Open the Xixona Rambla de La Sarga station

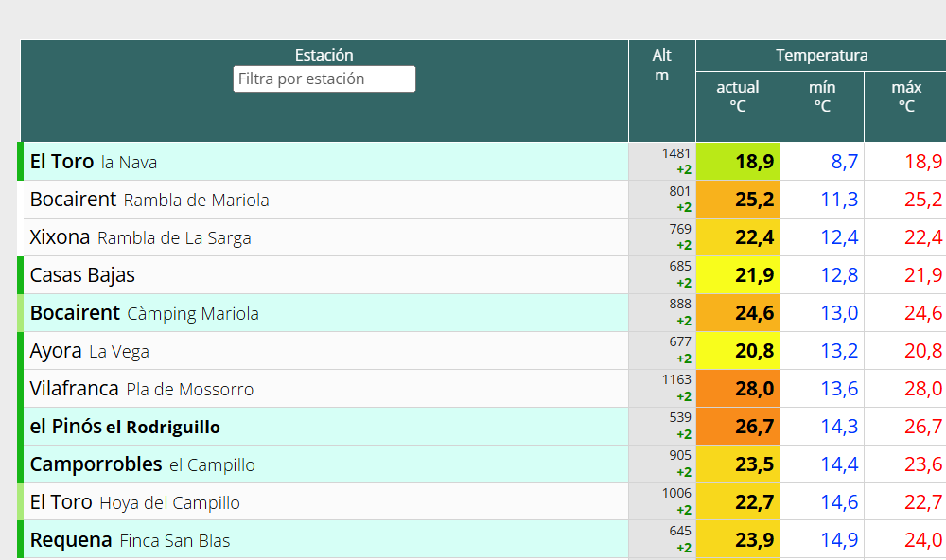(x=141, y=237)
